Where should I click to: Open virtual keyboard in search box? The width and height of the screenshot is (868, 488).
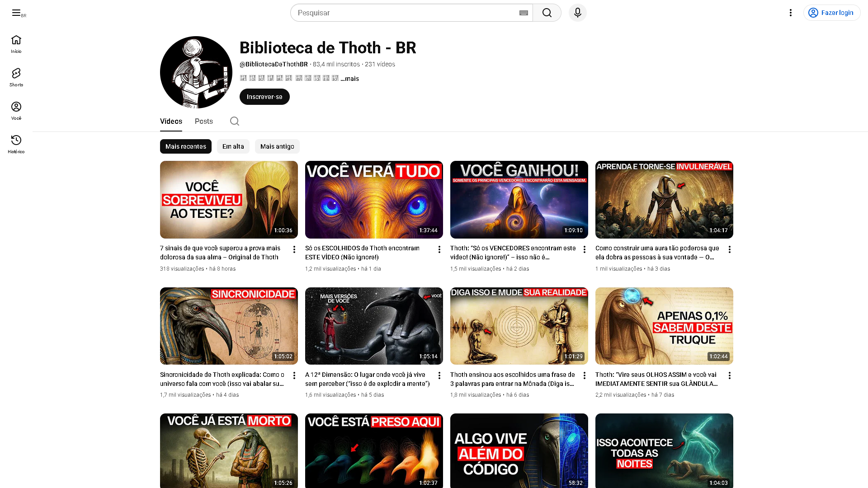click(524, 13)
